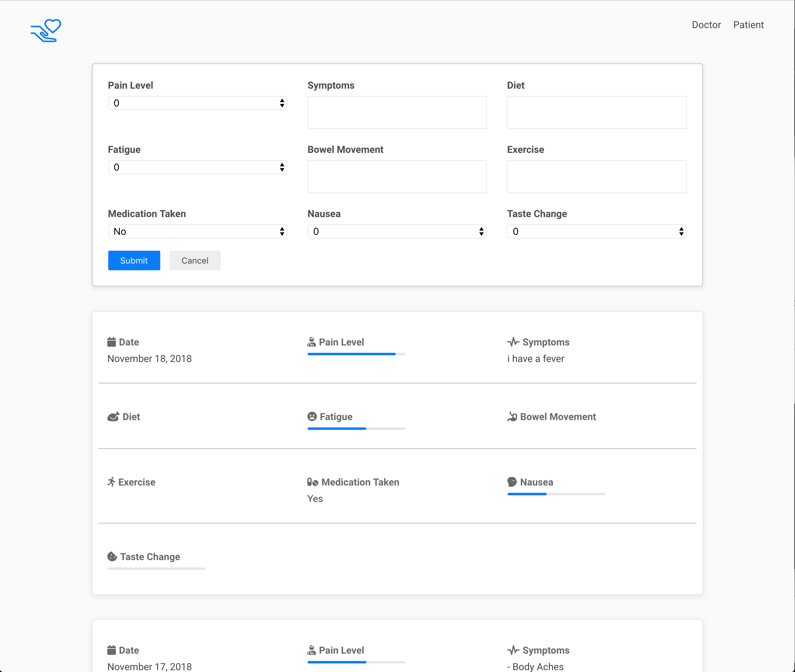This screenshot has width=795, height=672.
Task: Open the Taste Change dropdown
Action: 596,232
